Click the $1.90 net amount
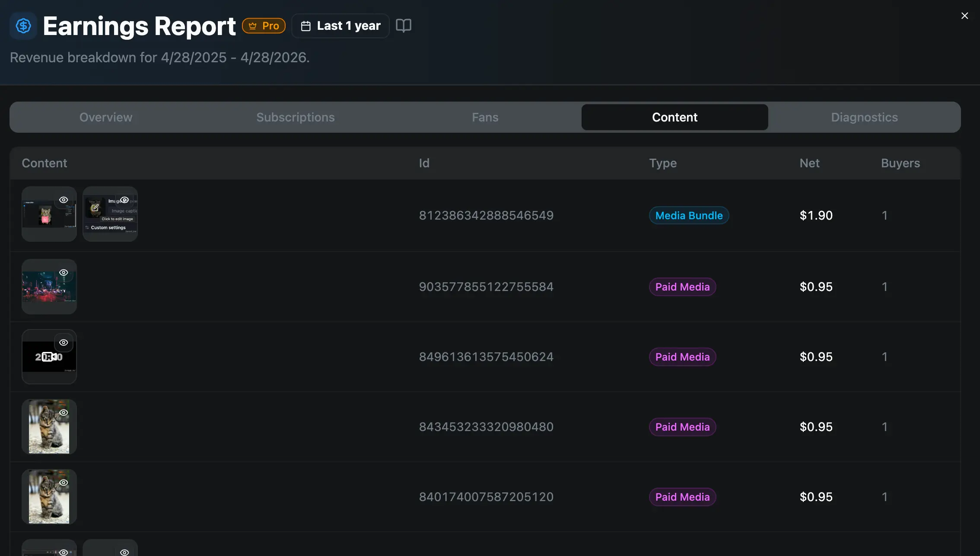 816,215
